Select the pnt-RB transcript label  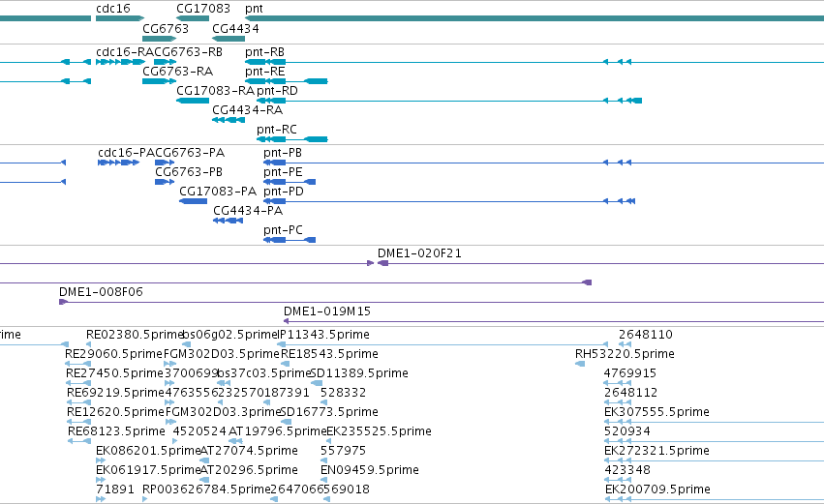click(x=265, y=52)
